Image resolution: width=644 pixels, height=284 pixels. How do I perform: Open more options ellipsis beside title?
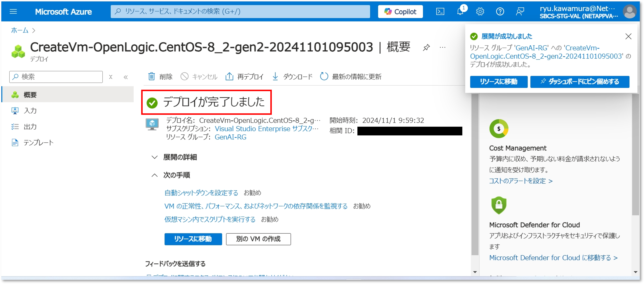coord(442,47)
